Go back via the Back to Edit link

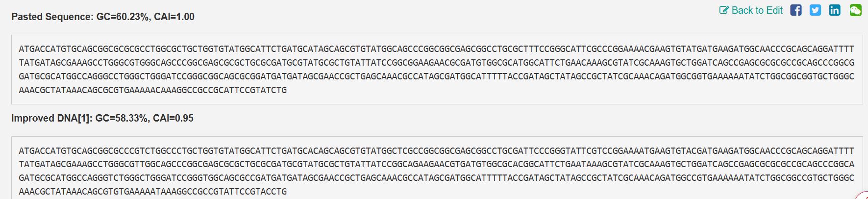[757, 10]
